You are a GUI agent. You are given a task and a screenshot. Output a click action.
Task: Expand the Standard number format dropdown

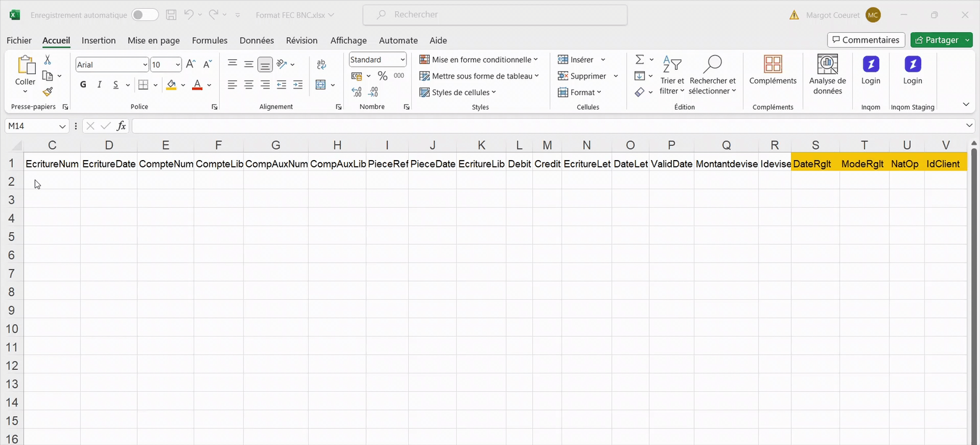click(x=403, y=60)
